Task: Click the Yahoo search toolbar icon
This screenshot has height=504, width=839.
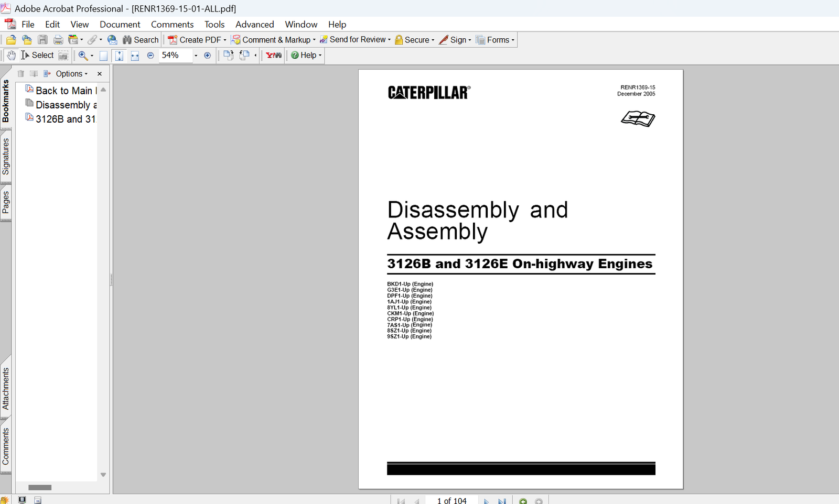Action: [x=274, y=56]
